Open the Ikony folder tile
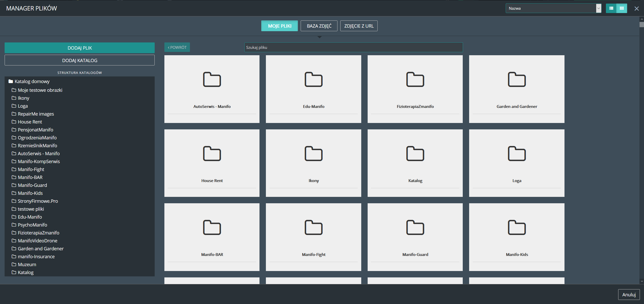Image resolution: width=644 pixels, height=304 pixels. click(x=313, y=163)
